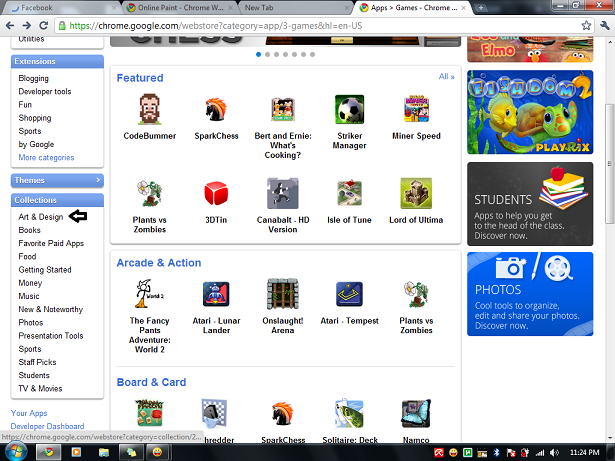Open the red 3DTin cube icon

(x=216, y=193)
